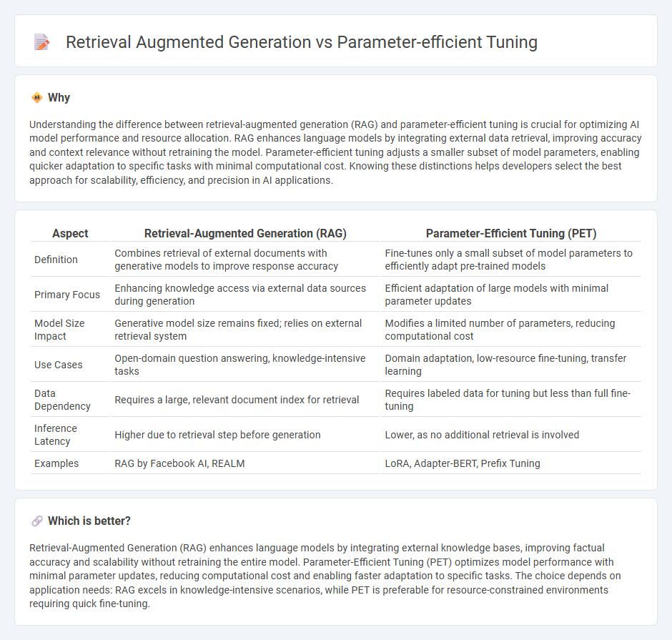Click the cell 'Requires a large, relevant document index'

coord(245,400)
